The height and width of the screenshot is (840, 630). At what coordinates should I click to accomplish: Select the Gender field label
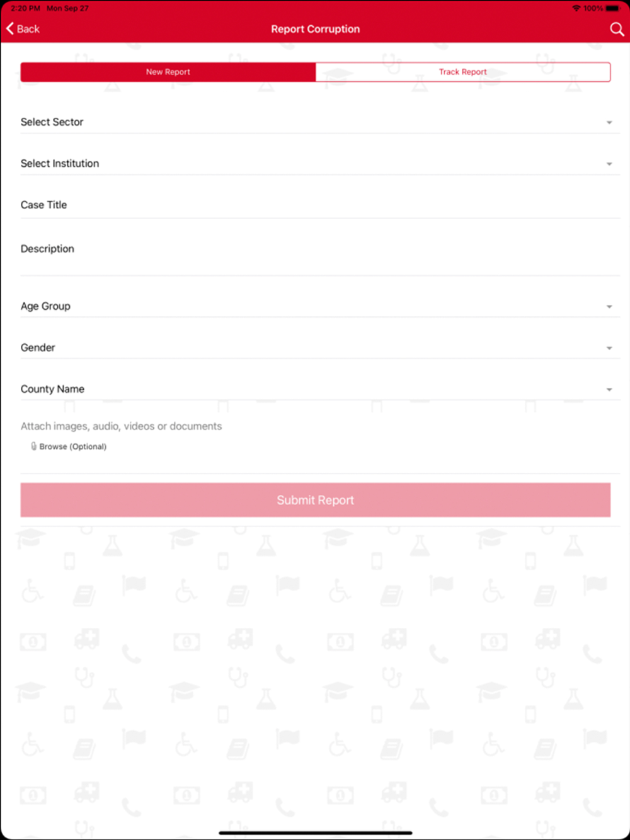click(38, 348)
